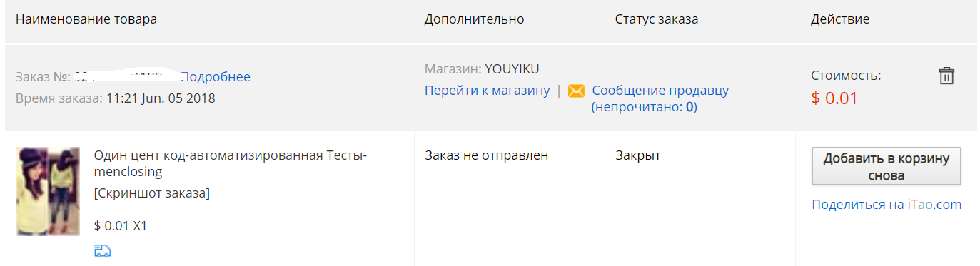This screenshot has height=266, width=980.
Task: Click the Статус заказа column header
Action: (657, 19)
